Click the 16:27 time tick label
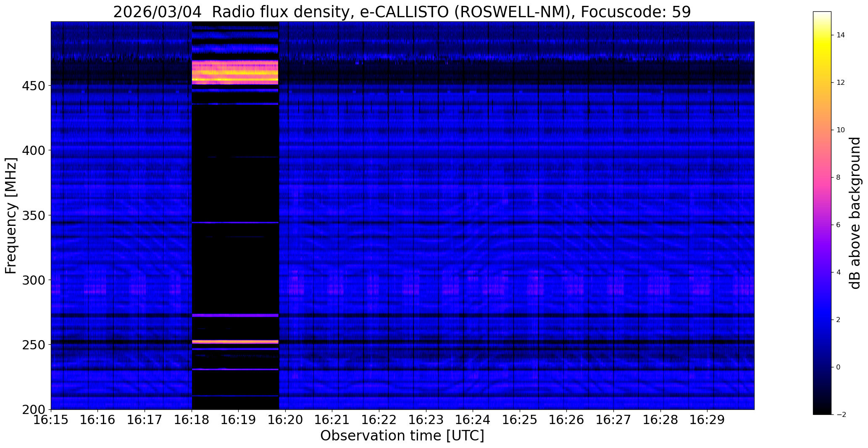Viewport: 868px width, 448px height. coord(614,419)
